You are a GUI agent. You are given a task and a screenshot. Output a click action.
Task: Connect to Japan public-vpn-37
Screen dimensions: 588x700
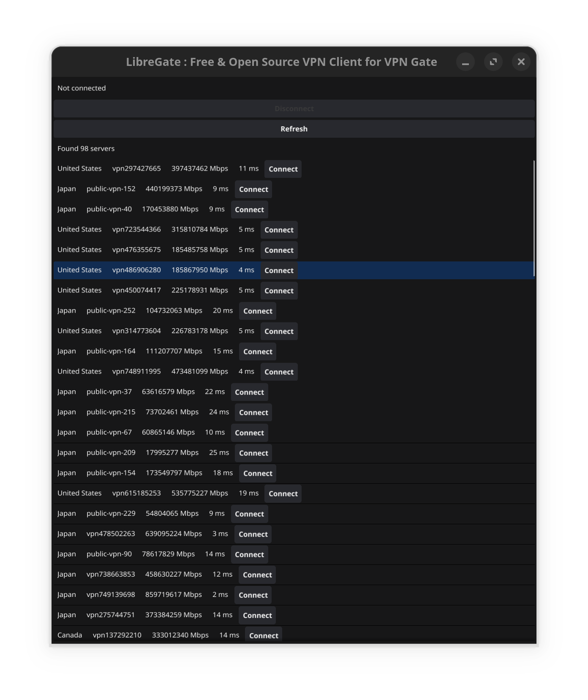[x=249, y=392]
